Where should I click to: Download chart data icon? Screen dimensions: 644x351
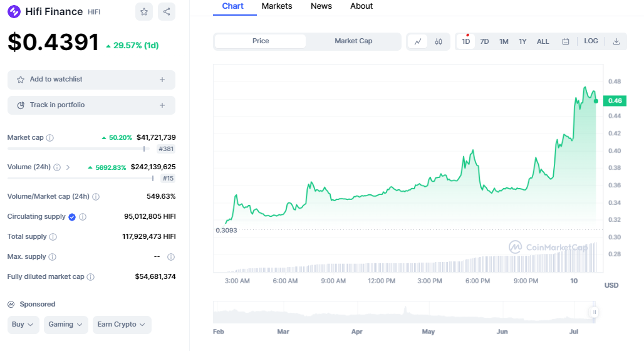tap(616, 41)
